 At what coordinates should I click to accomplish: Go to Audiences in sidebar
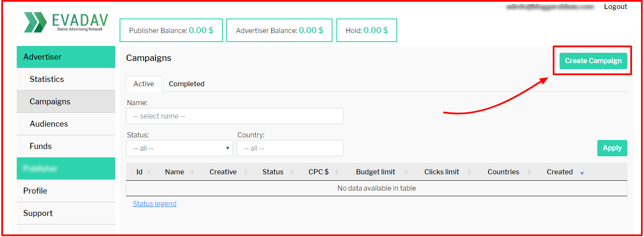tap(49, 124)
